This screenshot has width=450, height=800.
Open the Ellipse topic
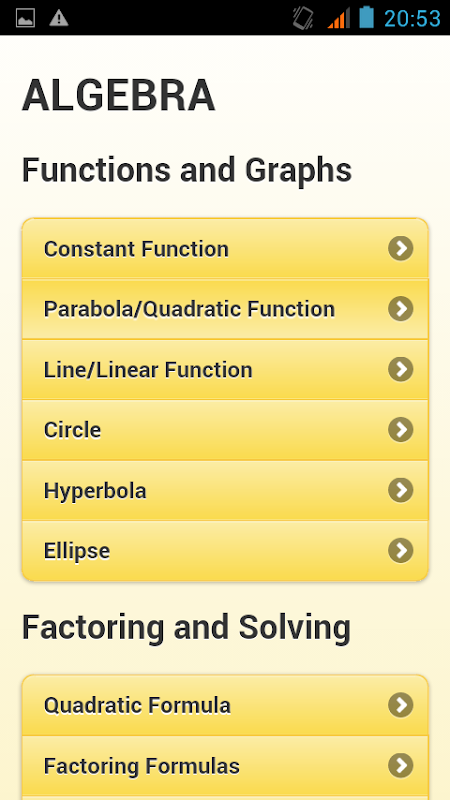(225, 551)
